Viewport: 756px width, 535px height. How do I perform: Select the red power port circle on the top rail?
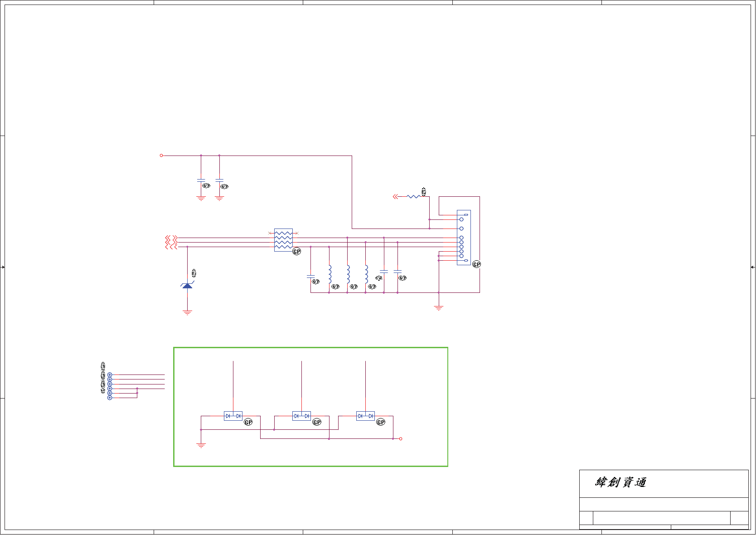point(161,156)
